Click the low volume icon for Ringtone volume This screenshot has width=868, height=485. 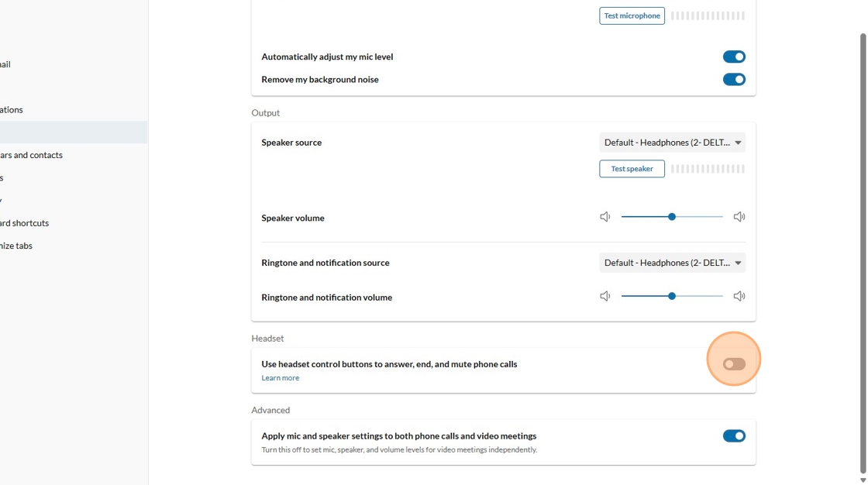pos(605,296)
